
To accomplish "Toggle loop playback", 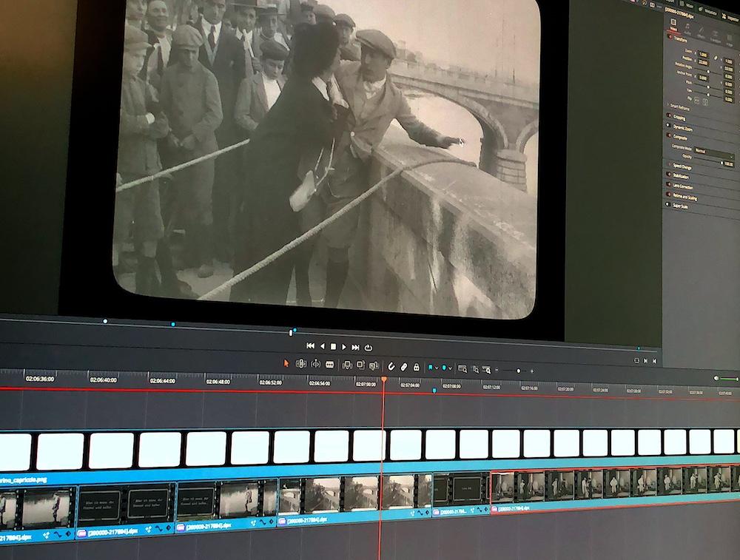I will point(369,348).
